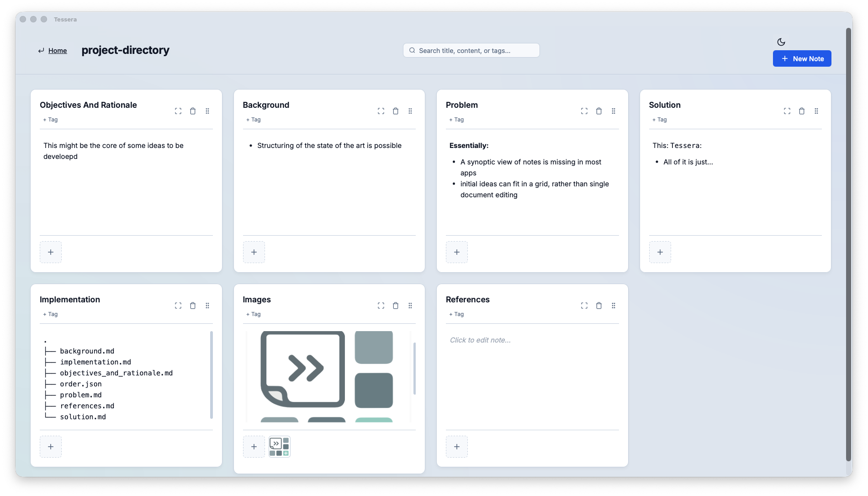Expand the Implementation note fullscreen
Screen dimensions: 868x496
coord(178,306)
